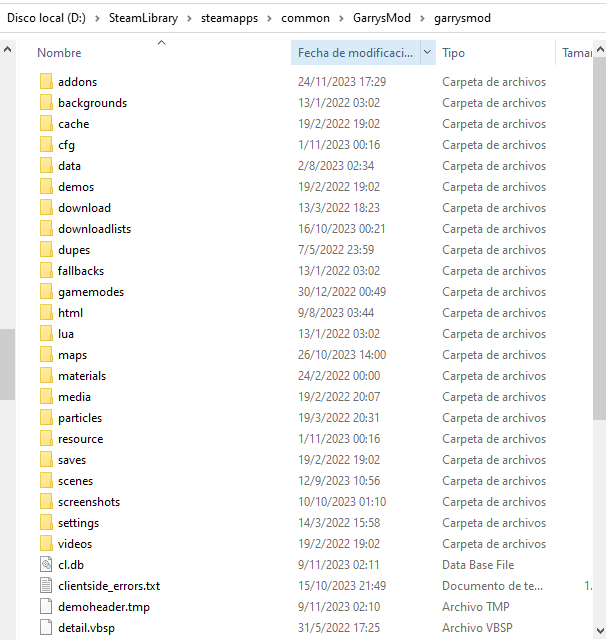Expand breadcrumb arrow after steamapps

(x=269, y=18)
